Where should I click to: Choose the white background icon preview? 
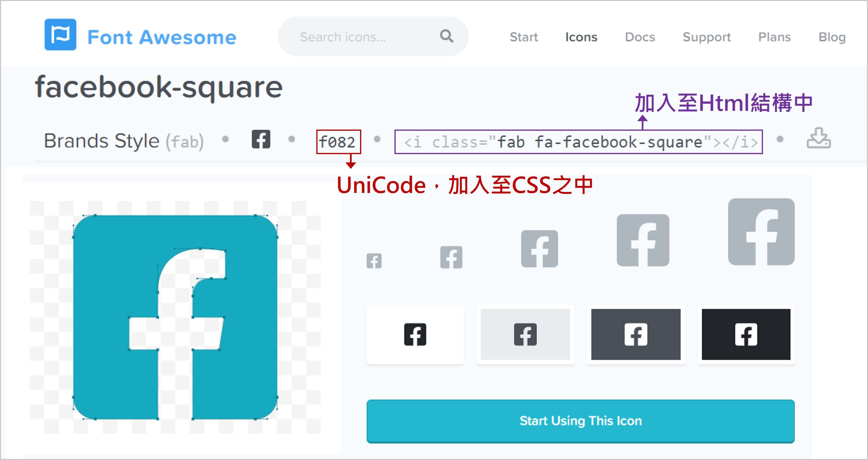pyautogui.click(x=415, y=334)
